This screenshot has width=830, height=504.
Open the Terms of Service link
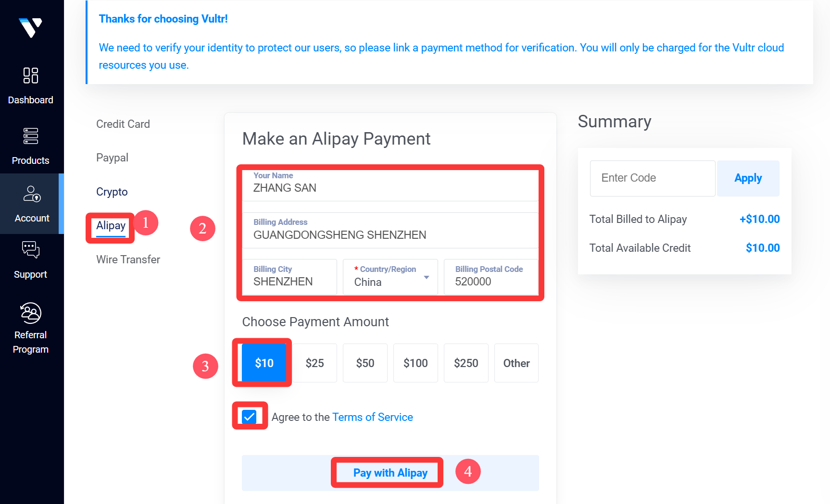[372, 417]
